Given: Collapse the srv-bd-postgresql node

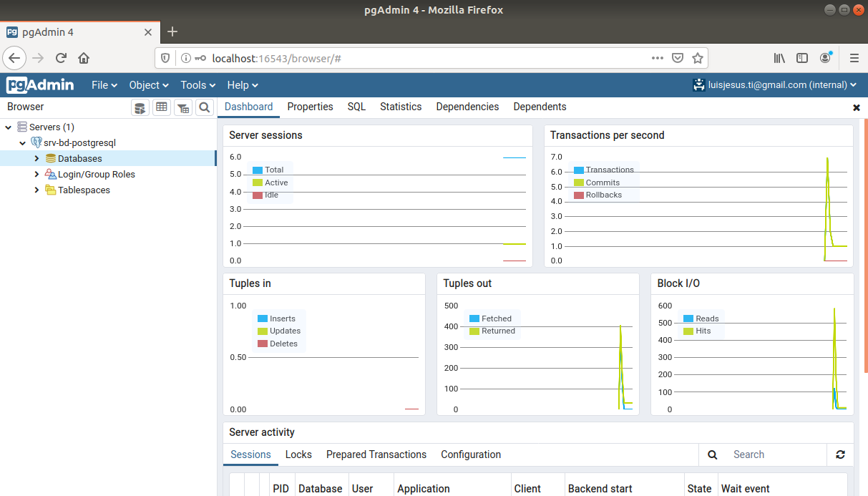Looking at the screenshot, I should [22, 143].
